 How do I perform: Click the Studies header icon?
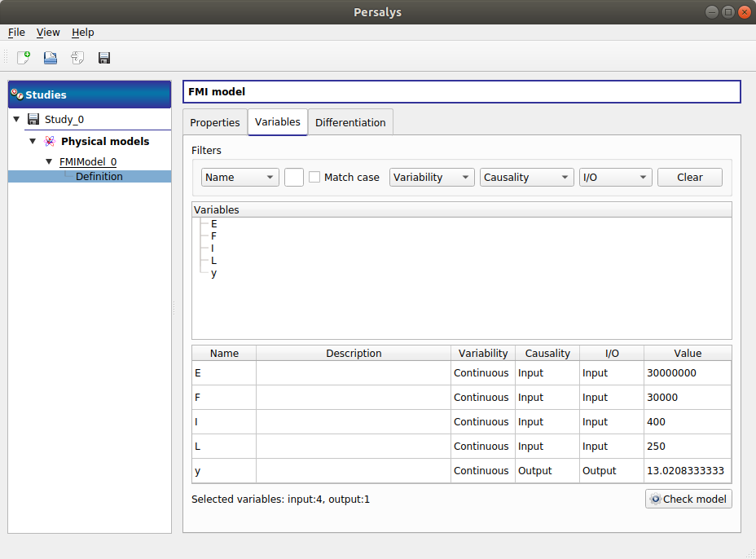pyautogui.click(x=16, y=95)
